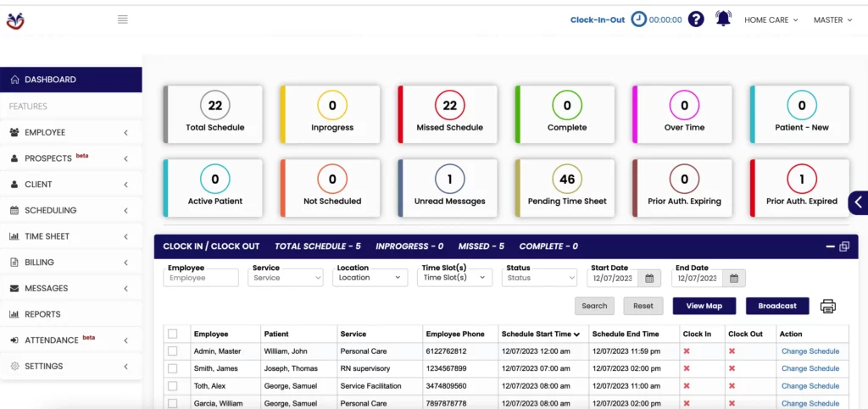Click the View Map button
The image size is (868, 409).
pos(704,306)
